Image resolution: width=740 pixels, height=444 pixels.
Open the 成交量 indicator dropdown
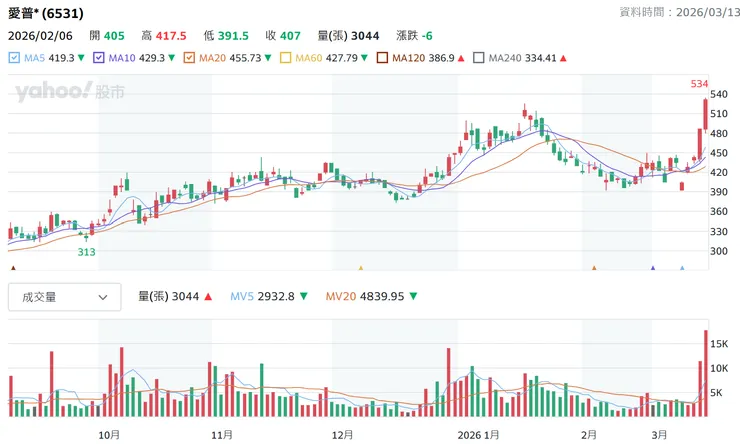pos(65,297)
